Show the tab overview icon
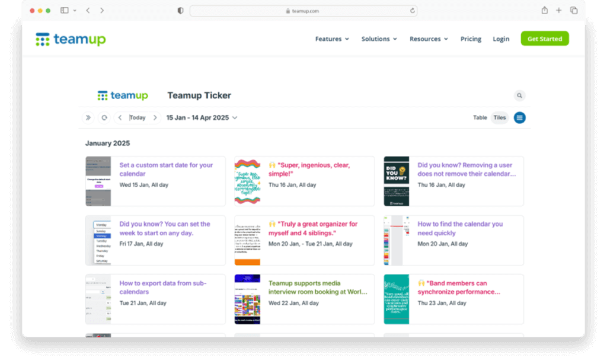 tap(574, 11)
